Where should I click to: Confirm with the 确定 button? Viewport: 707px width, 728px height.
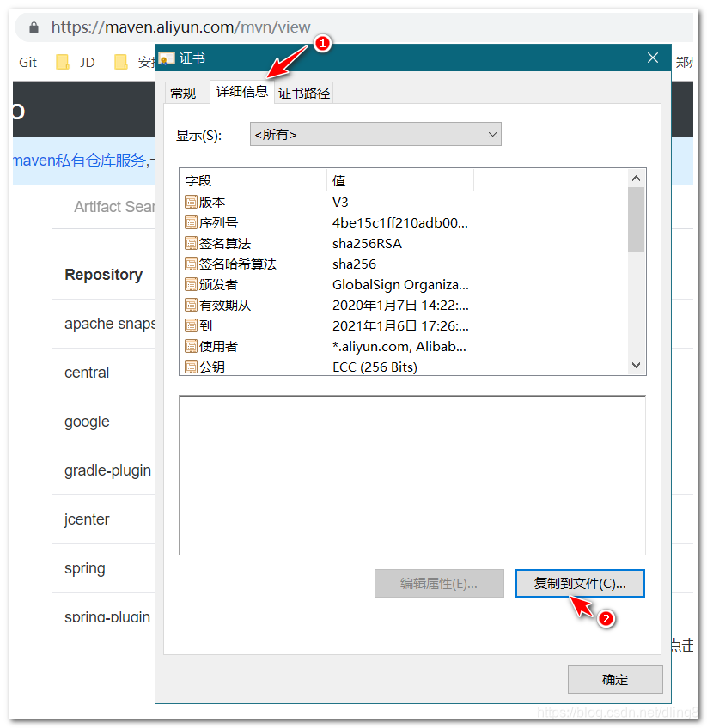(615, 679)
